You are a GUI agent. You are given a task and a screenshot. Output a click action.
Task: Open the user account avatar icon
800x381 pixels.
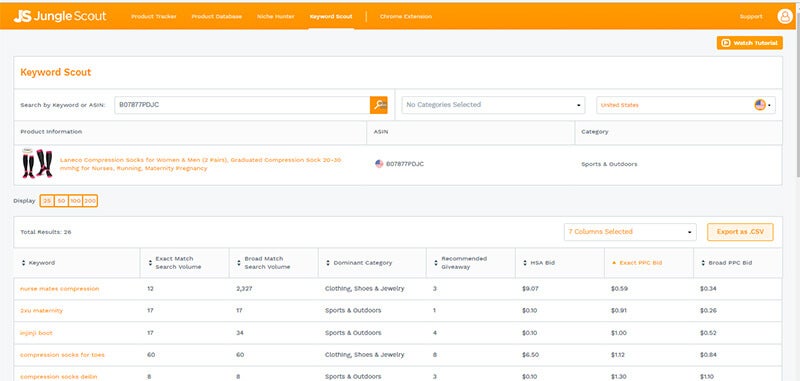(x=785, y=16)
